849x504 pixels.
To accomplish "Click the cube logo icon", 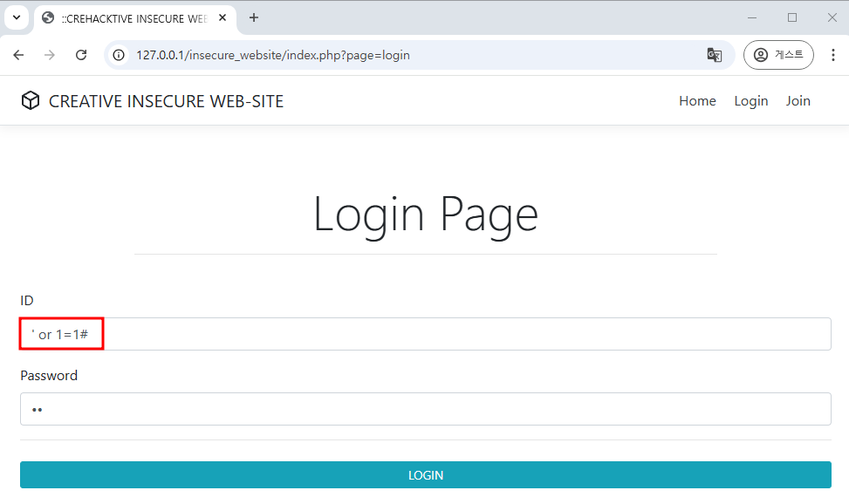I will coord(31,100).
